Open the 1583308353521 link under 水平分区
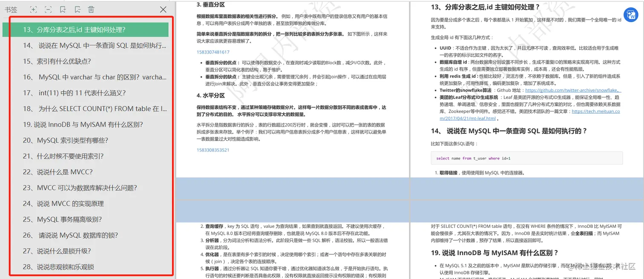 click(213, 150)
